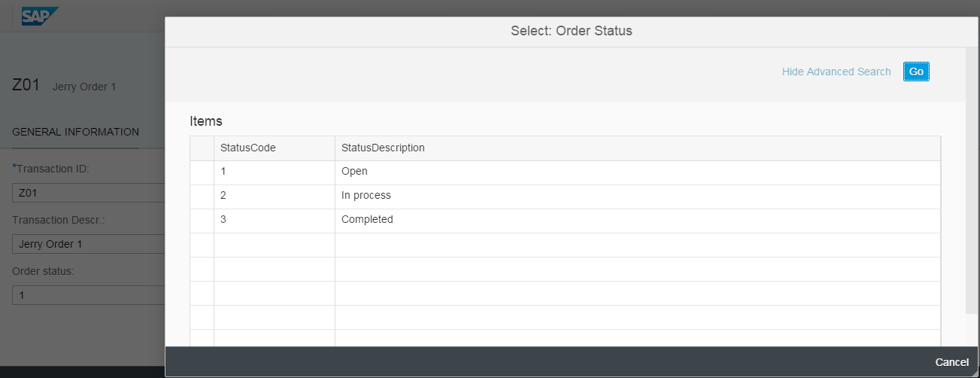This screenshot has width=980, height=378.
Task: Click Hide Advanced Search link
Action: click(x=836, y=72)
